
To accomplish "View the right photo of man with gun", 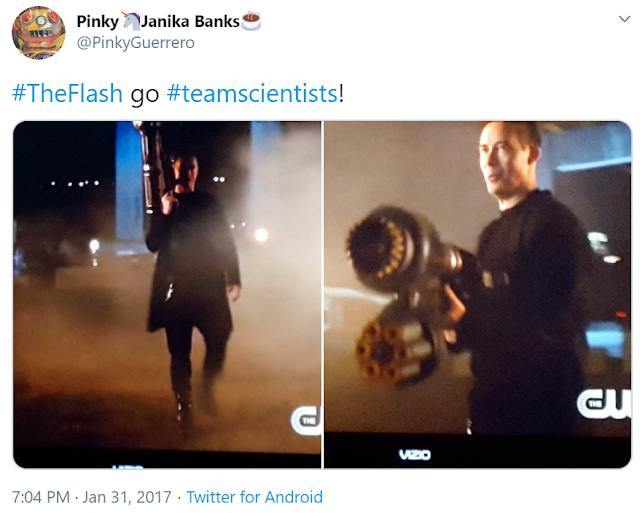I will coord(478,294).
